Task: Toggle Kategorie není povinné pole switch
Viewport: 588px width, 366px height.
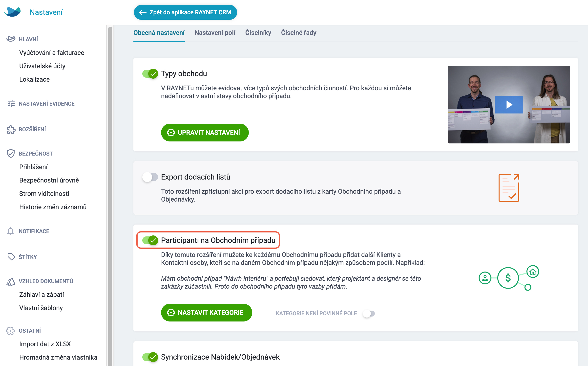Action: 369,314
